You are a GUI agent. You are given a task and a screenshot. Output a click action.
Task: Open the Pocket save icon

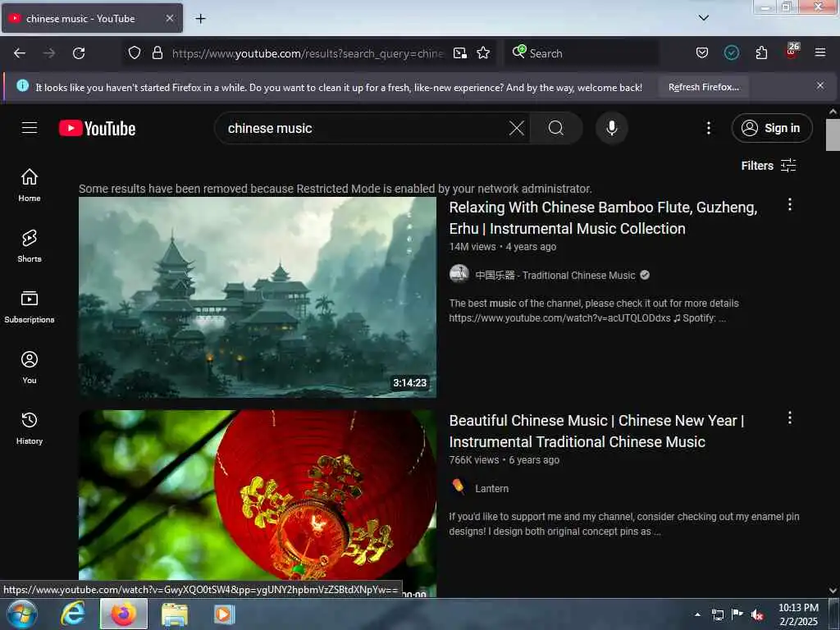(702, 52)
